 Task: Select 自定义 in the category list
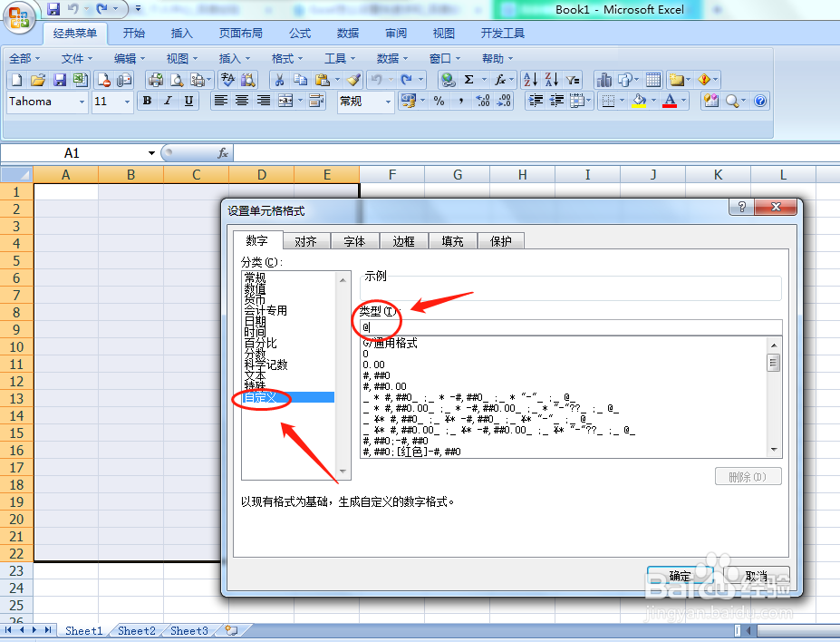click(x=262, y=398)
